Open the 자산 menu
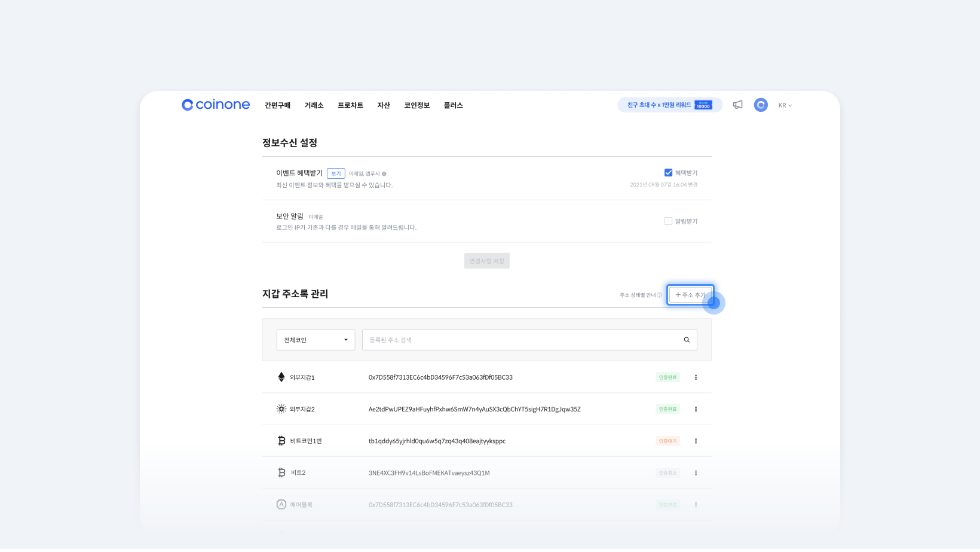980x552 pixels. pos(384,105)
